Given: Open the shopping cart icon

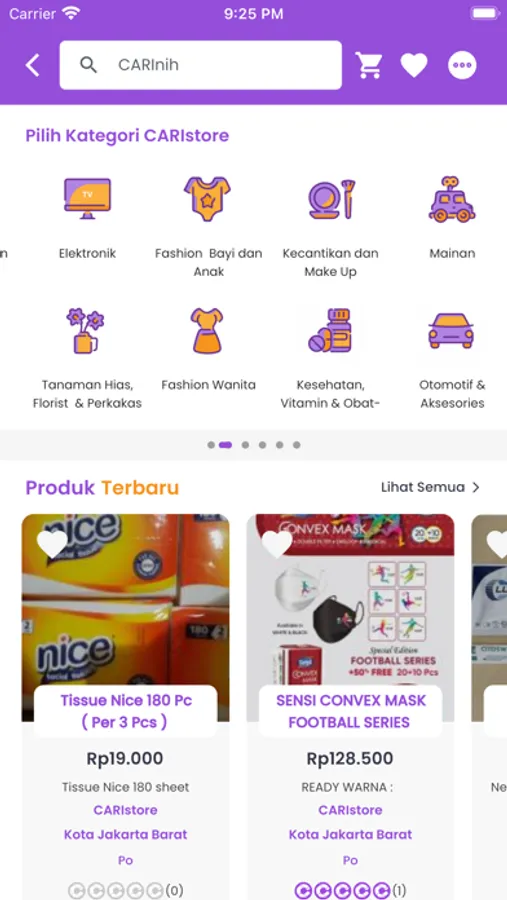Looking at the screenshot, I should point(369,65).
